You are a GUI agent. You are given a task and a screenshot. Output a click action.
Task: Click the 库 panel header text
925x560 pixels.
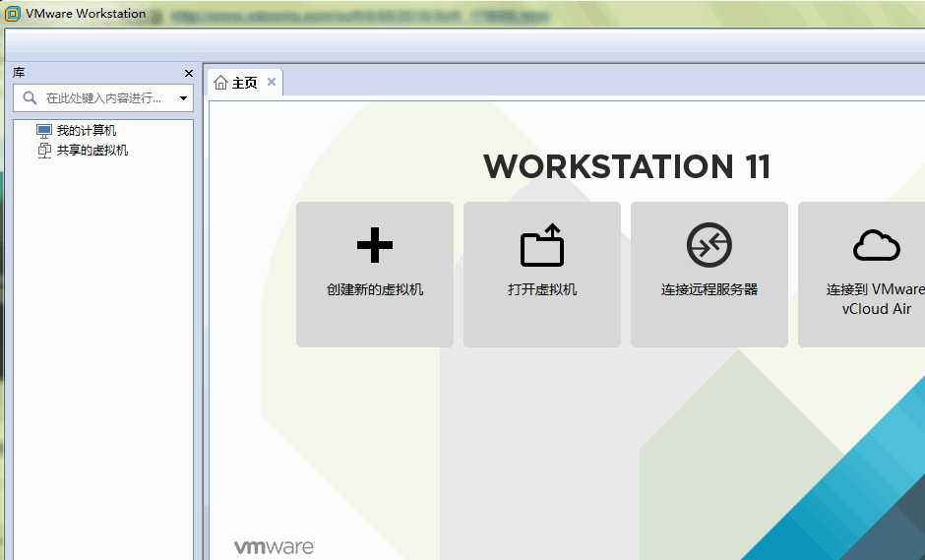point(19,73)
